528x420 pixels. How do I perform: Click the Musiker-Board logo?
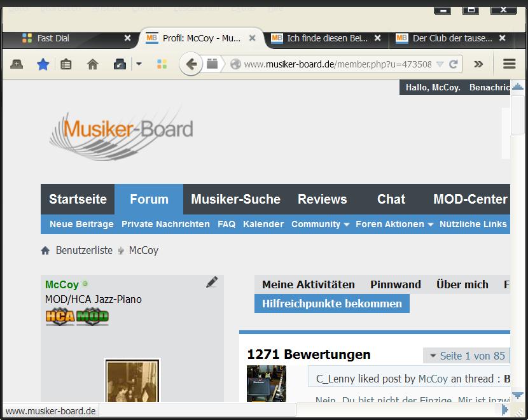coord(122,134)
